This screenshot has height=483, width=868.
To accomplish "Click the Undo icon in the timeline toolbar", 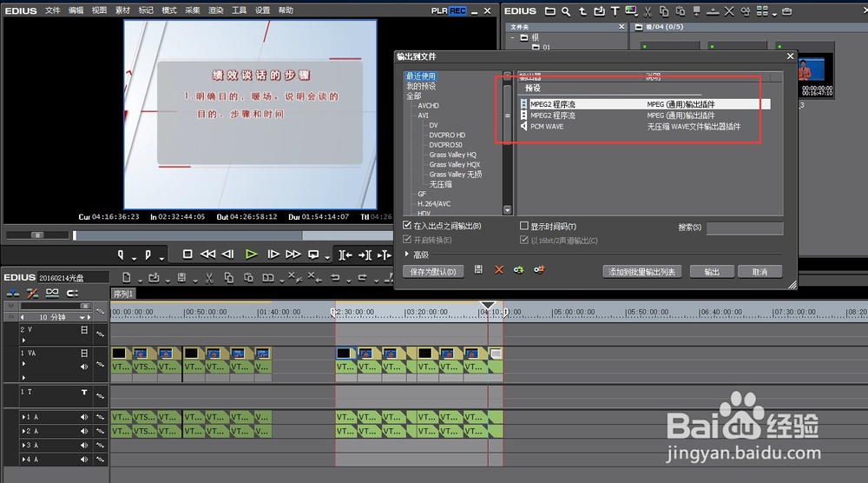I will tap(335, 277).
